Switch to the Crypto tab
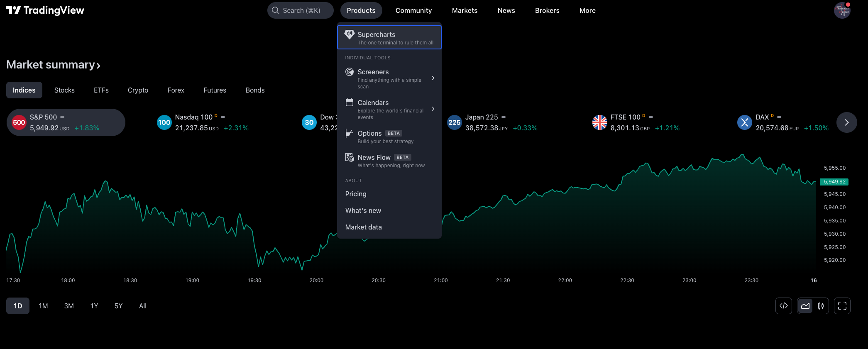The height and width of the screenshot is (349, 868). [x=138, y=90]
